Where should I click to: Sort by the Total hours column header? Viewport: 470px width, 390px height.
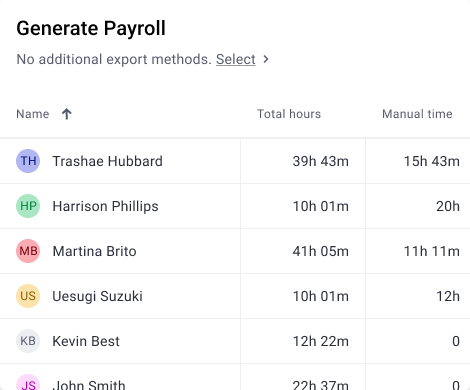289,114
